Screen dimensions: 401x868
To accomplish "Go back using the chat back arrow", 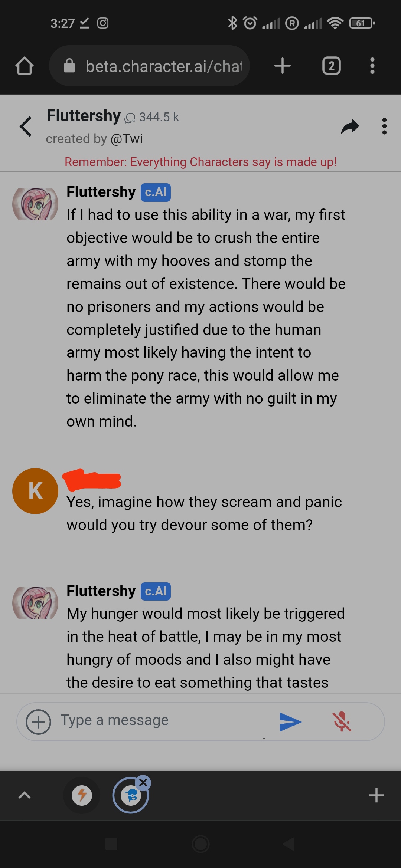I will (26, 126).
